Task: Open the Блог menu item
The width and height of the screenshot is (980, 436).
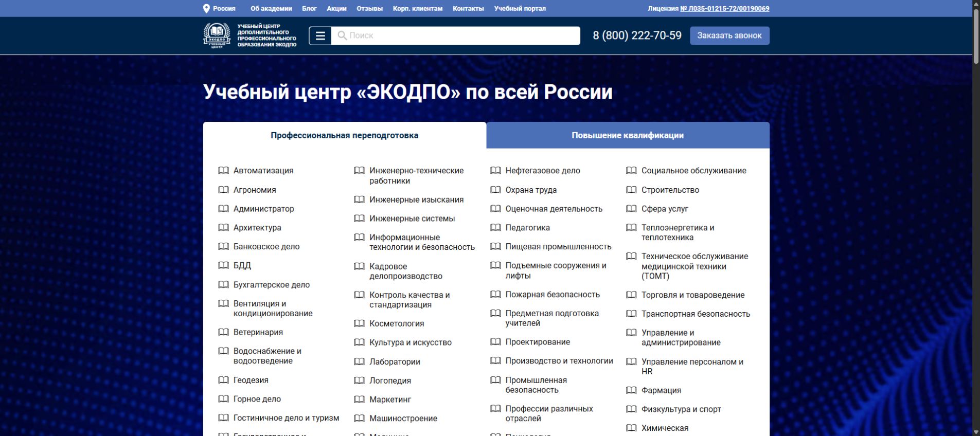Action: tap(309, 9)
